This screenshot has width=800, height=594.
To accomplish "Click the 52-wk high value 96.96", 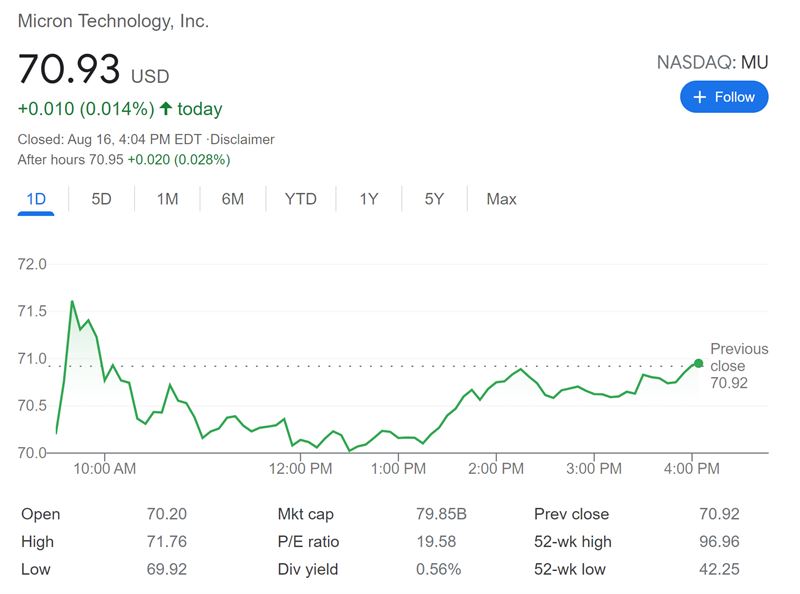I will pyautogui.click(x=719, y=541).
